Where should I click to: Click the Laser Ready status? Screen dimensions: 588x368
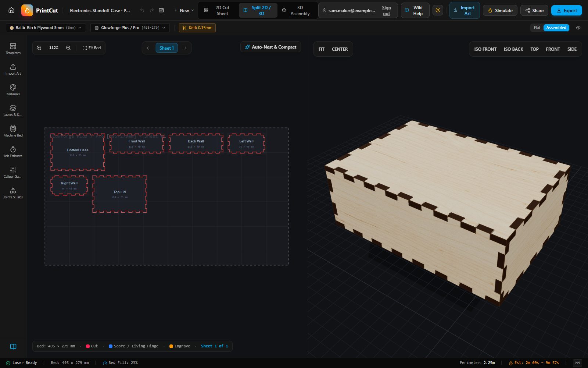coord(21,363)
